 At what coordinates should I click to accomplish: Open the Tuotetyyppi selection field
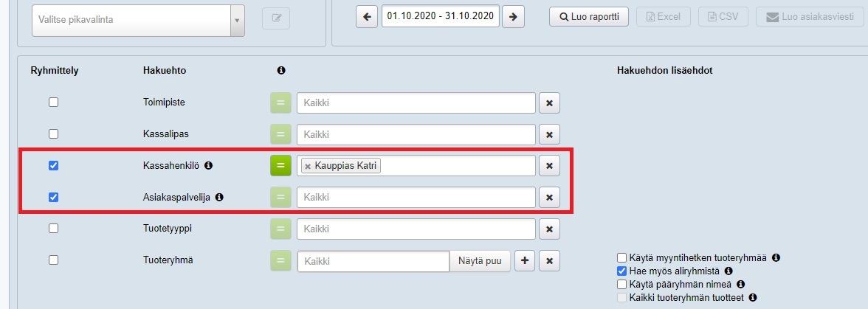[x=416, y=229]
